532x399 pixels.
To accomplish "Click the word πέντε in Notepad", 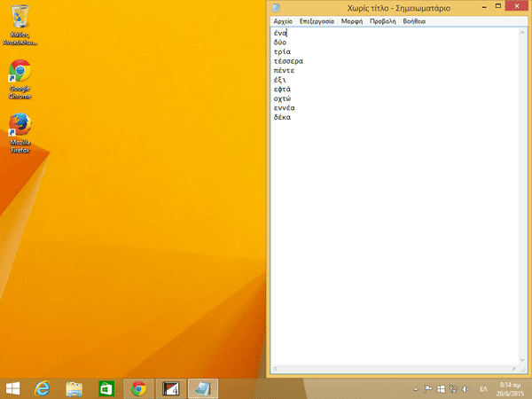I will pos(285,71).
